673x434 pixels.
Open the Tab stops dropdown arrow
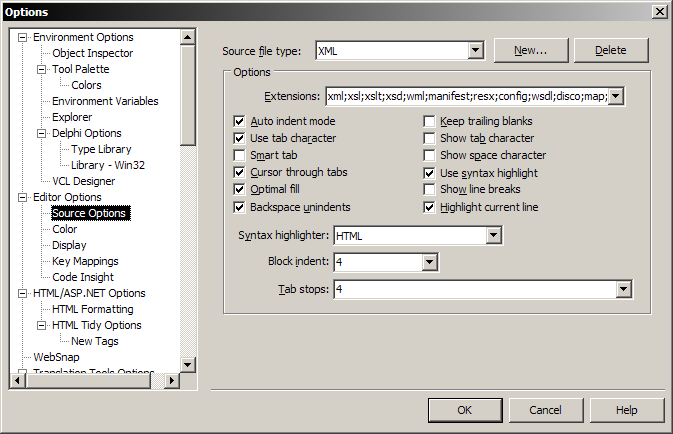623,289
